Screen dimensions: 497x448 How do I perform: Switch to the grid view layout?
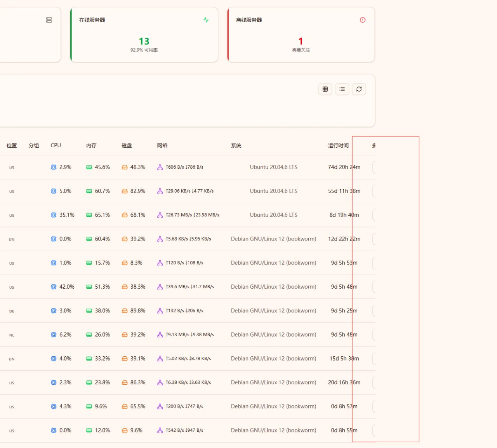[x=325, y=89]
